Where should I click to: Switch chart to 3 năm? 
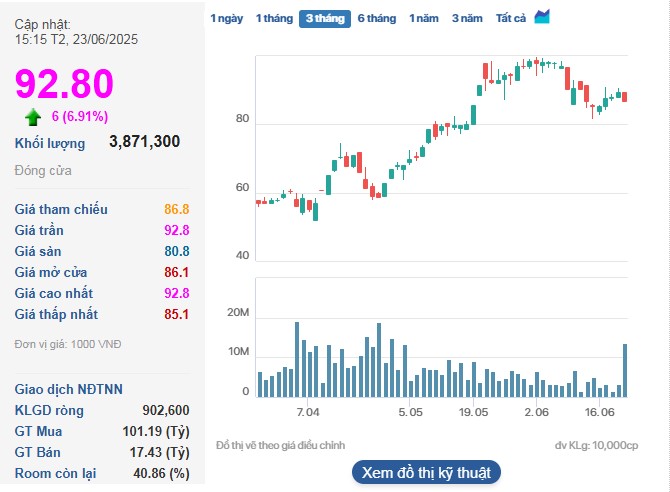(467, 19)
